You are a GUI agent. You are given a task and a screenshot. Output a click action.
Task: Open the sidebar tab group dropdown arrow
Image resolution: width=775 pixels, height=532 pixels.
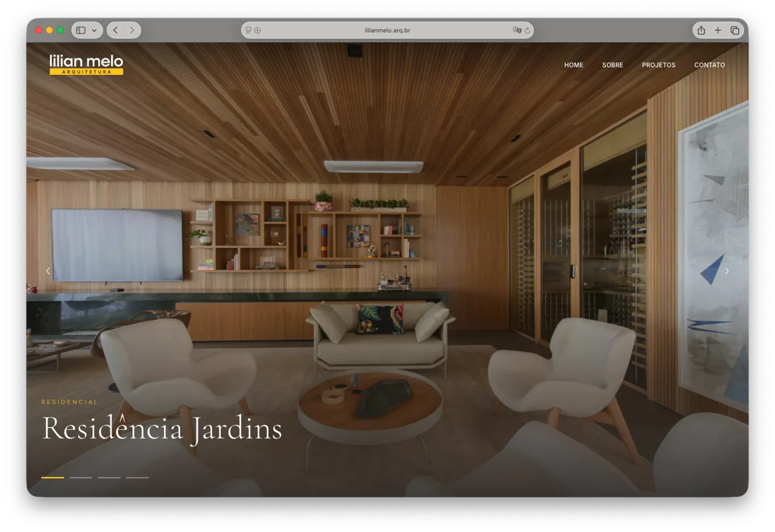94,30
